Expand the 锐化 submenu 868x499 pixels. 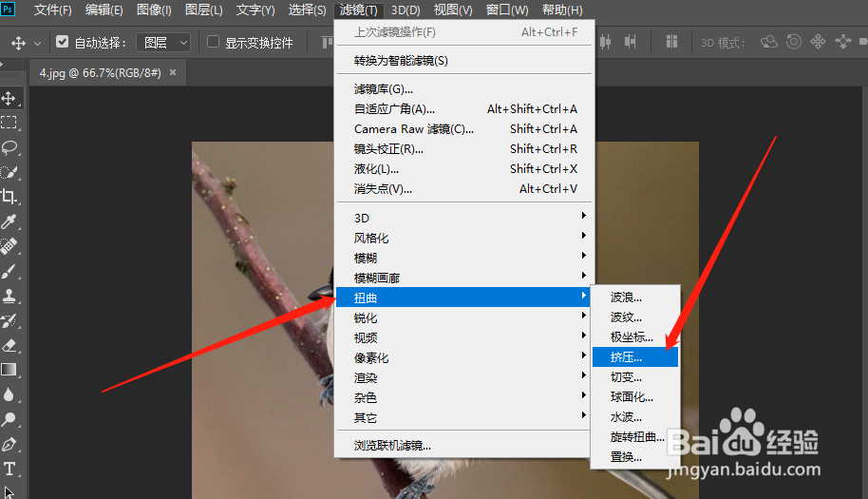[x=463, y=317]
